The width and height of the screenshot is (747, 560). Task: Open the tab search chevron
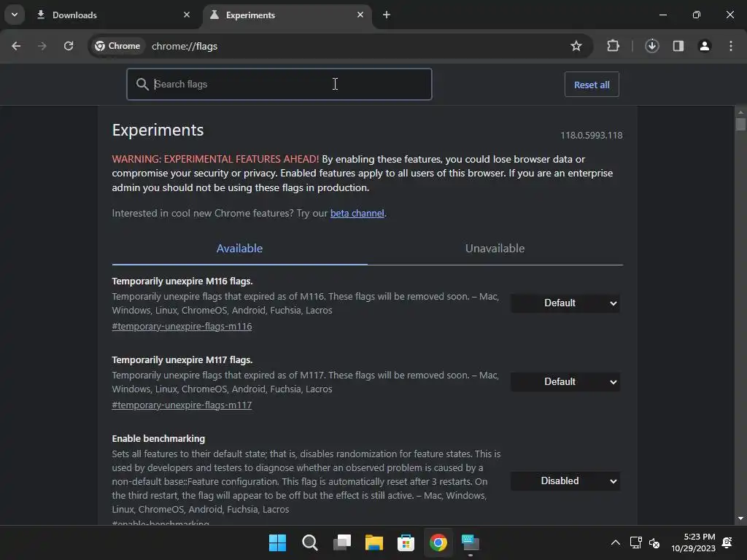point(15,15)
